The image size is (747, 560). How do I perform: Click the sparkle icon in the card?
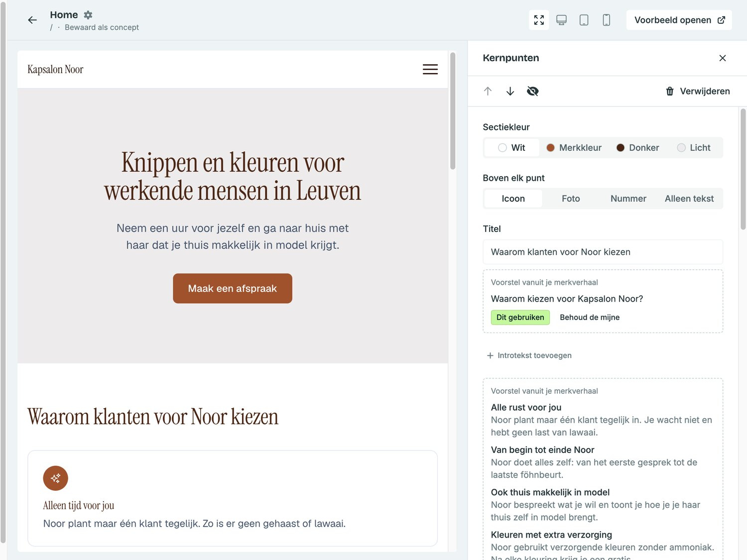click(56, 478)
